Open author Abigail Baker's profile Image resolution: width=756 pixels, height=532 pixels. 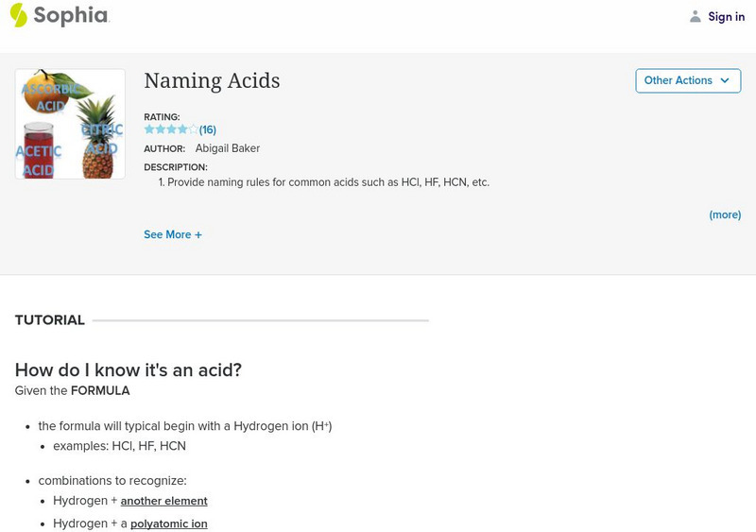[x=227, y=149]
